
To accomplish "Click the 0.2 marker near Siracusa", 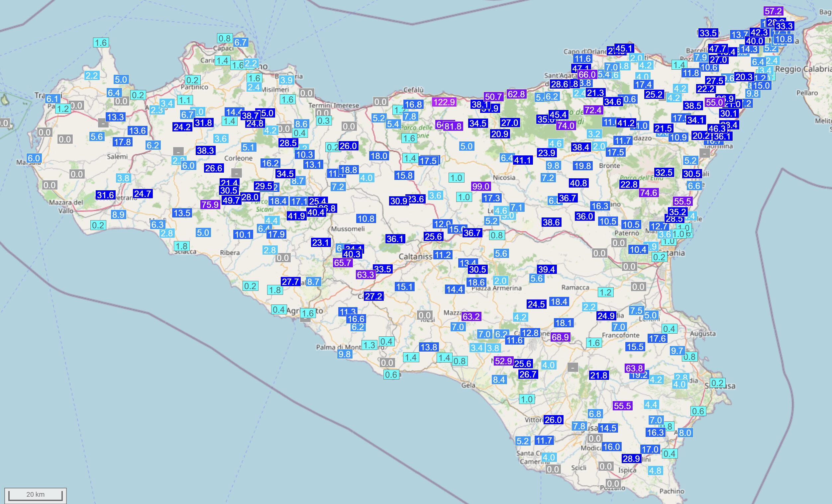I will click(717, 383).
